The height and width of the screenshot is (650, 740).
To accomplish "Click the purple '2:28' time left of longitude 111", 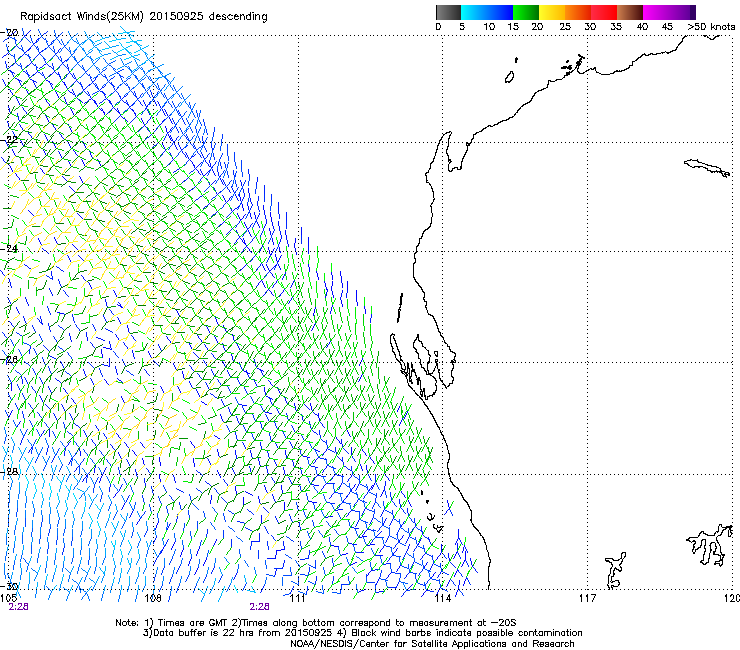I will [260, 607].
